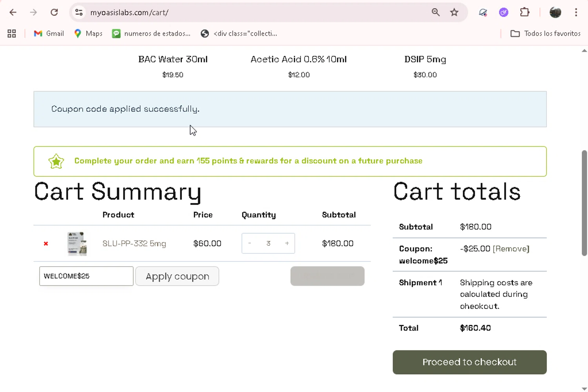
Task: Click the SLU-PP-332 product thumbnail
Action: pos(77,244)
